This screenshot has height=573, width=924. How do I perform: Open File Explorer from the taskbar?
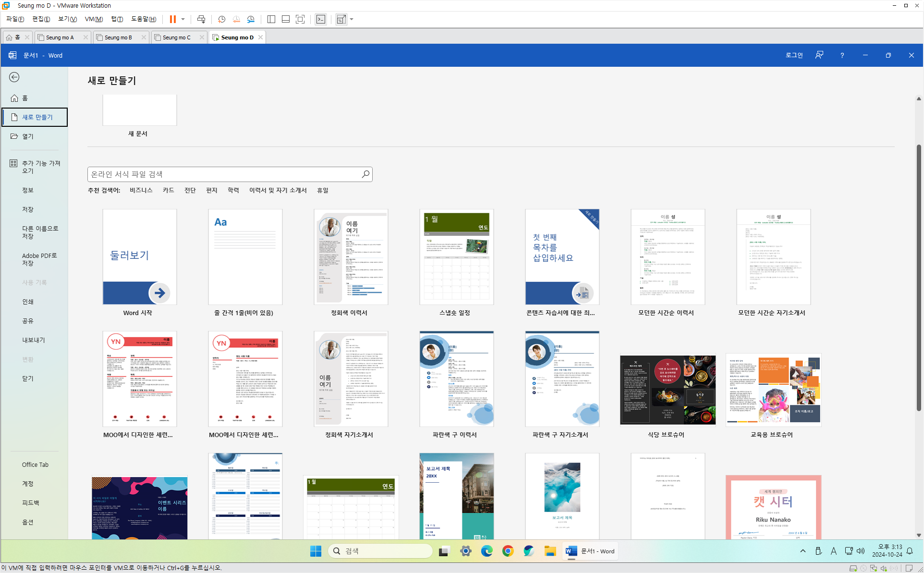click(550, 551)
